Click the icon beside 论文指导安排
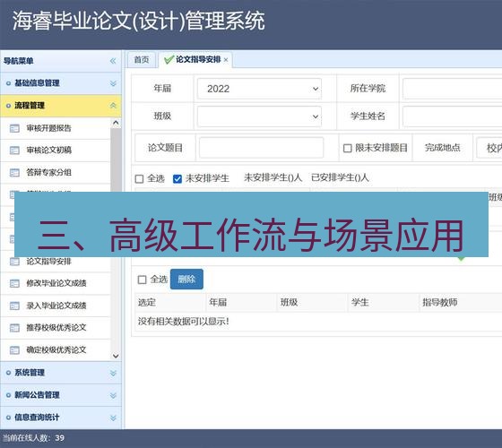 [x=14, y=262]
